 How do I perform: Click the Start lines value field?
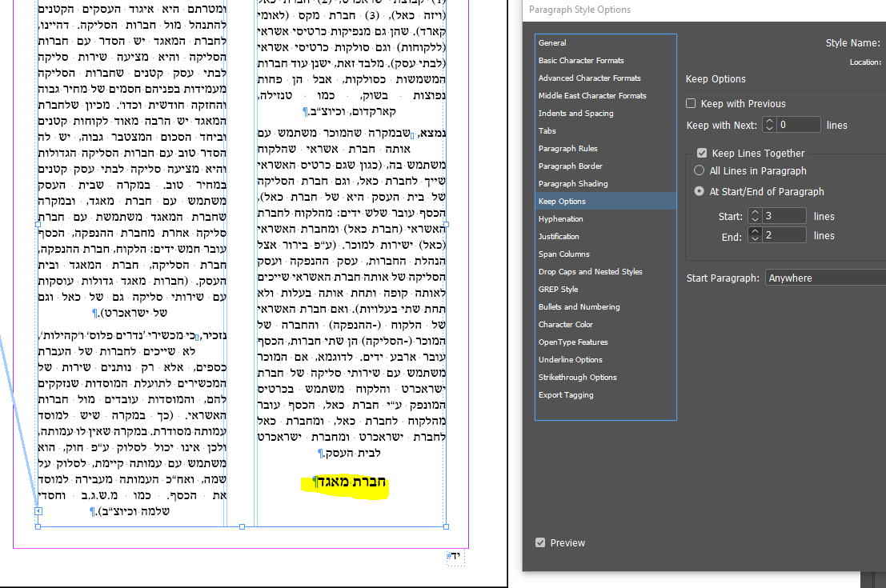point(784,216)
